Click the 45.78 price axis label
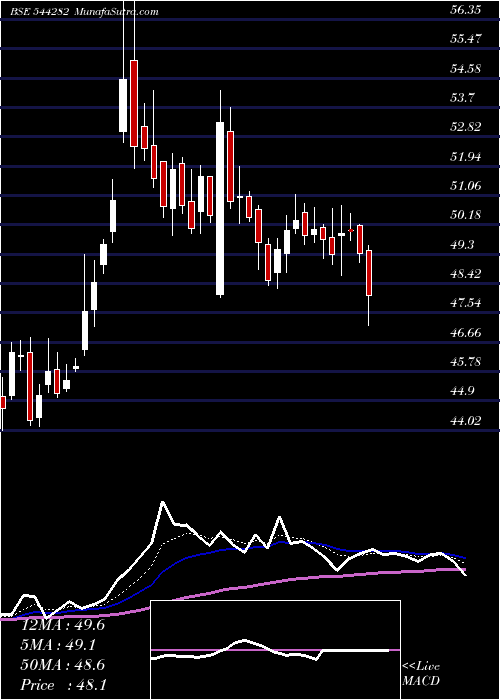This screenshot has width=500, height=700. point(465,362)
